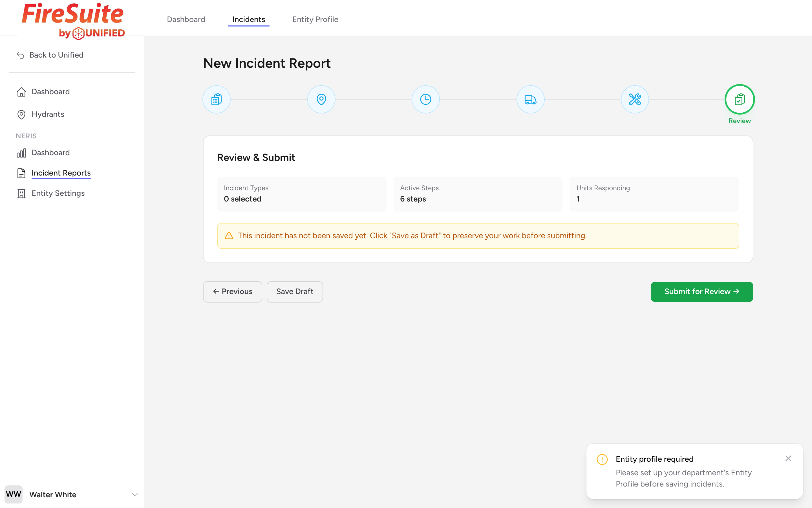Screen dimensions: 812x508
Task: Click the exclamation icon in the notification
Action: 602,459
